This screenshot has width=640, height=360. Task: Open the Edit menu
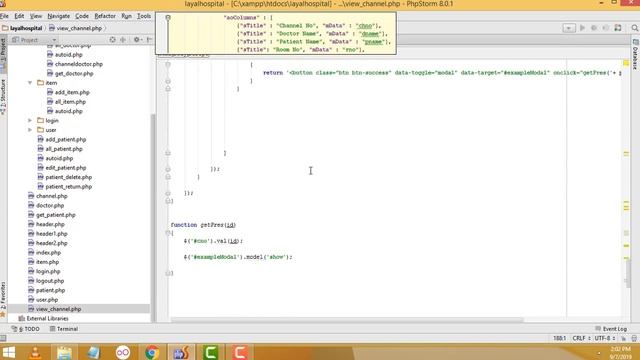tap(19, 16)
